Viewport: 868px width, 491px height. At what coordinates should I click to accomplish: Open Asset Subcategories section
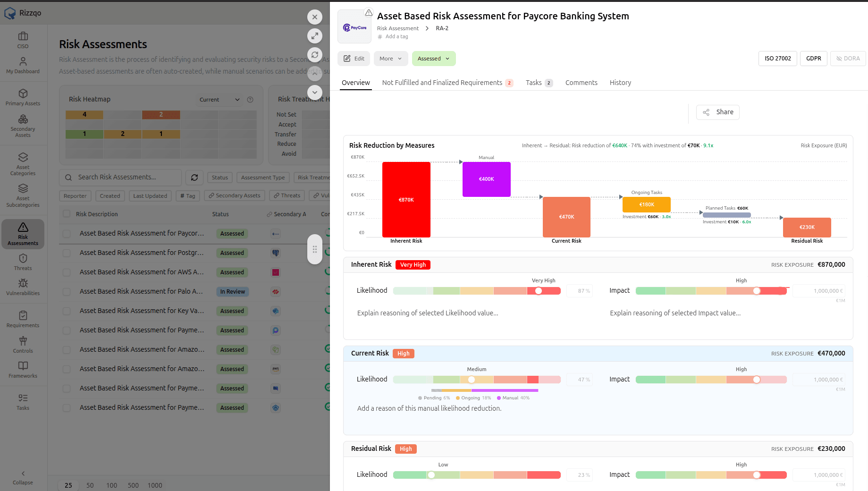pos(23,195)
